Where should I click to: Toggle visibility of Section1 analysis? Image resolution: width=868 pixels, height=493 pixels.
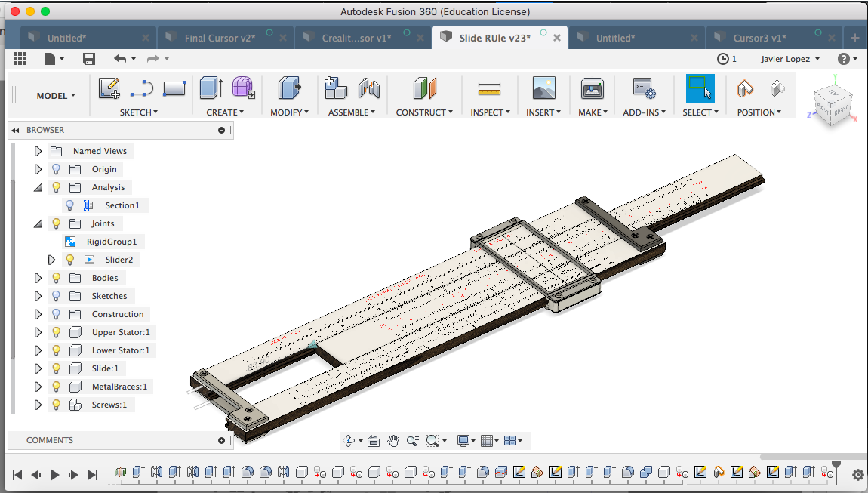69,205
